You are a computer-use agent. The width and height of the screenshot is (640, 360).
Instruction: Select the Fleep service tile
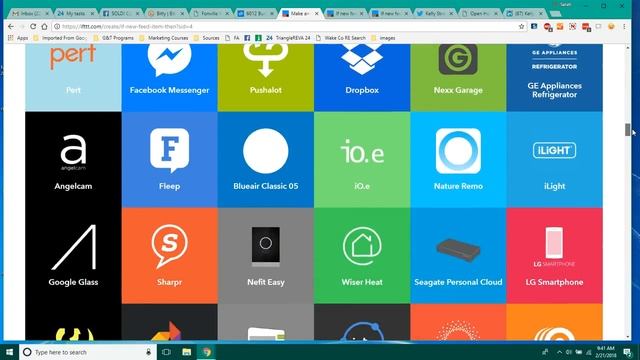(169, 160)
